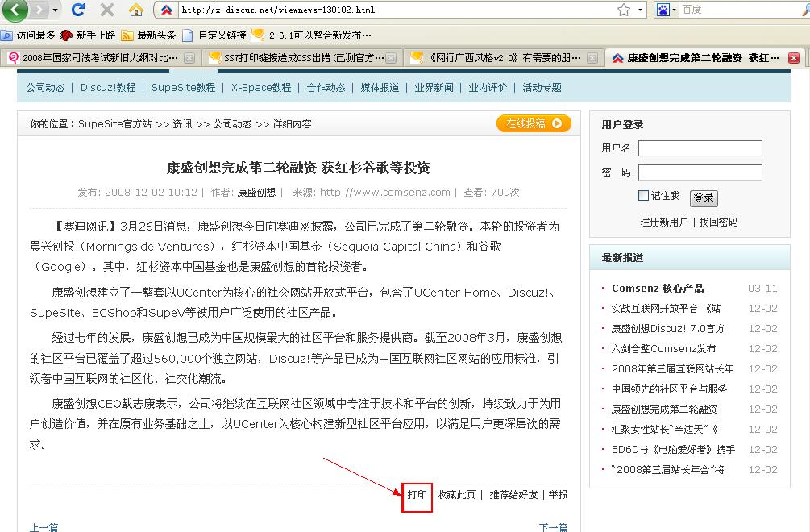Open the 业内评价 navigation item

[x=488, y=88]
